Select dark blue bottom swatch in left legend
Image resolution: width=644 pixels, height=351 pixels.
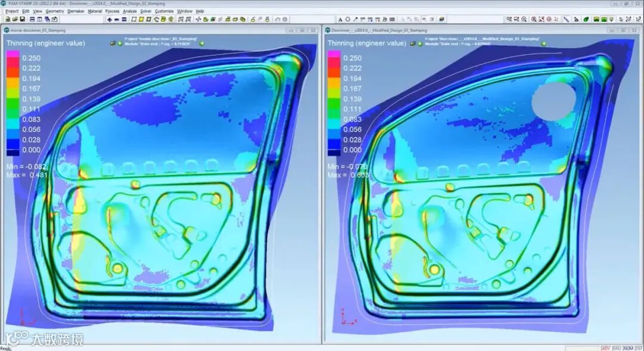pyautogui.click(x=13, y=153)
